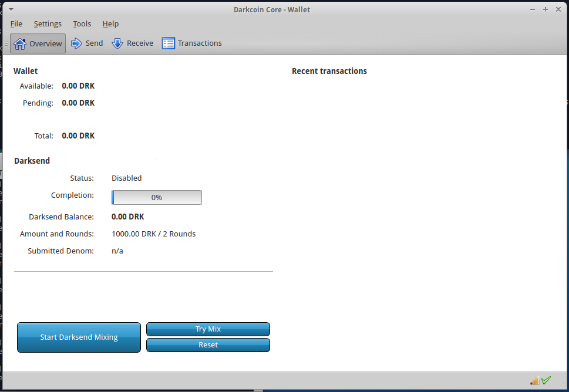Click the Darksend Balance 0.00 DRK value

point(128,217)
